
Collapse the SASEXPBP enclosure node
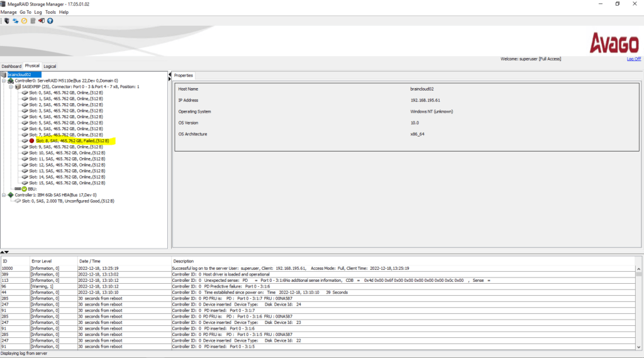11,87
